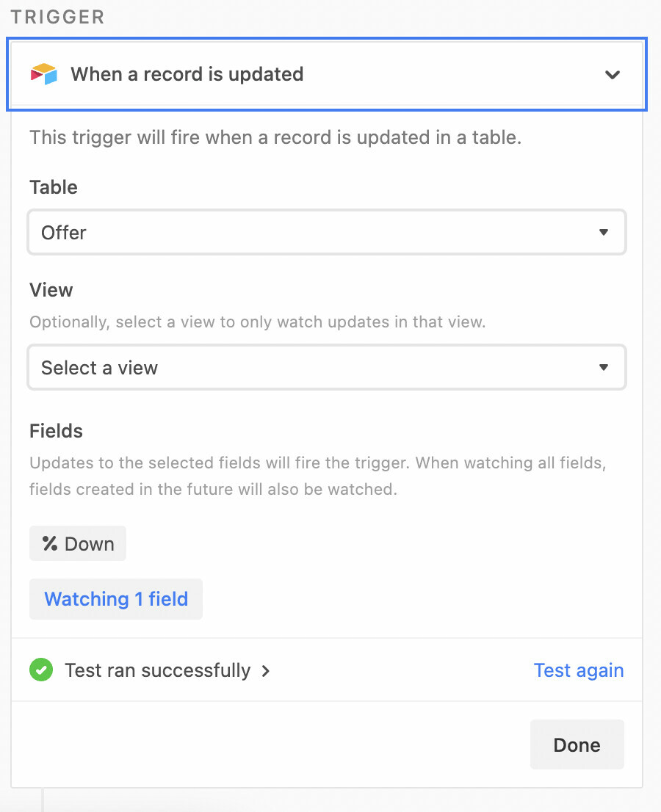
Task: Open the Table dropdown showing Offer
Action: click(327, 232)
